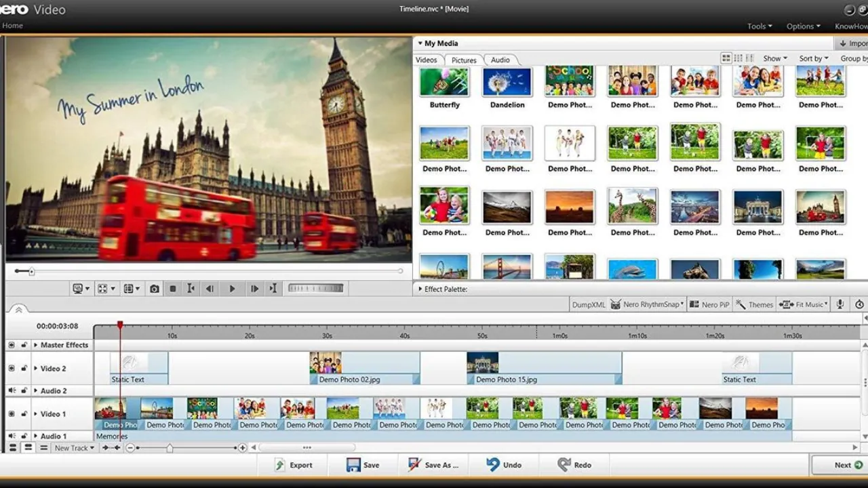Click the Save button
868x488 pixels.
tap(363, 465)
